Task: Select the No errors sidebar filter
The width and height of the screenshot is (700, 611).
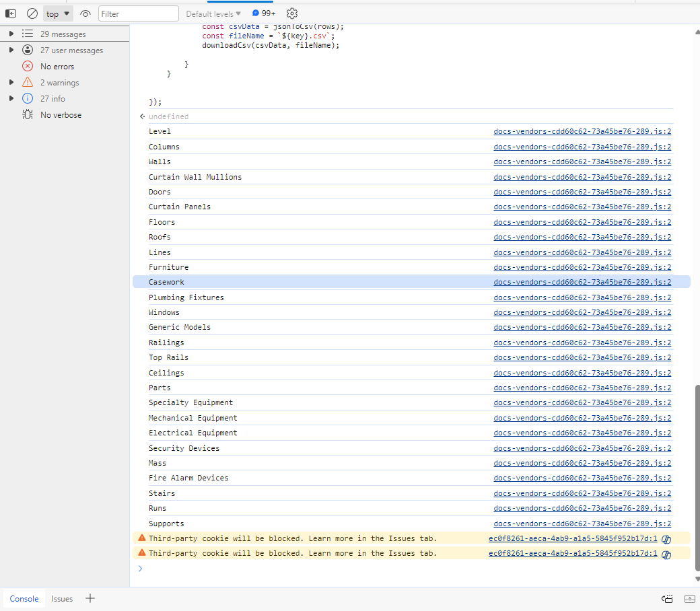Action: pyautogui.click(x=57, y=66)
